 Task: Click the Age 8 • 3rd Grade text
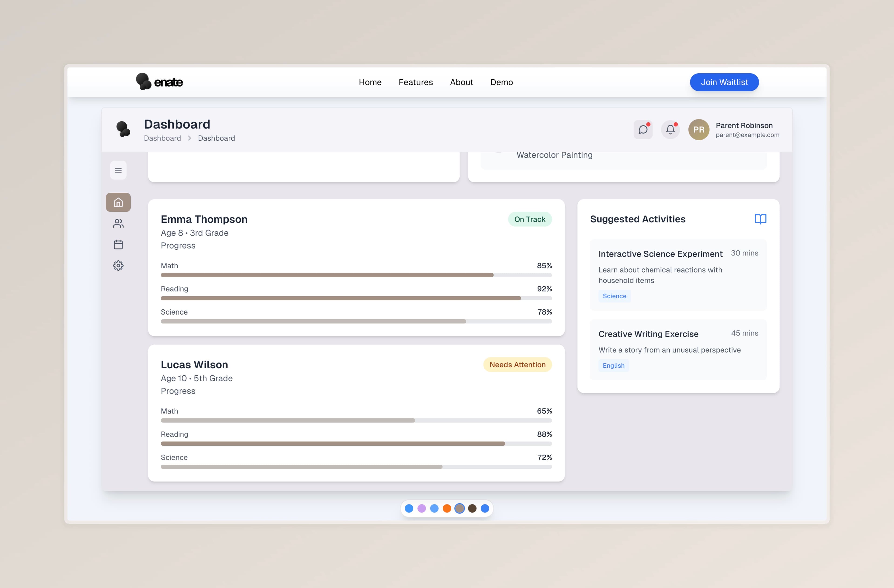(x=195, y=233)
